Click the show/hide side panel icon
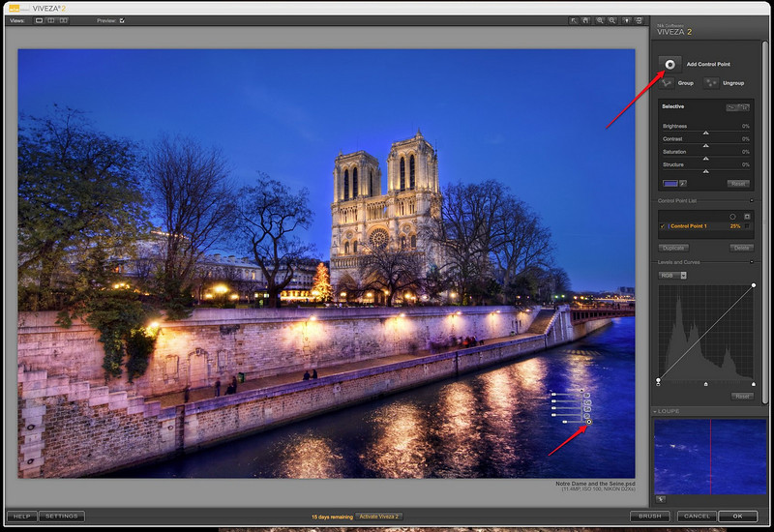Screen dimensions: 774x532 tap(639, 20)
